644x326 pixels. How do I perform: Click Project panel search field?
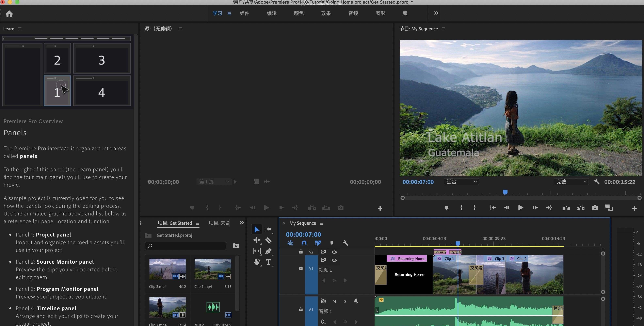point(185,246)
